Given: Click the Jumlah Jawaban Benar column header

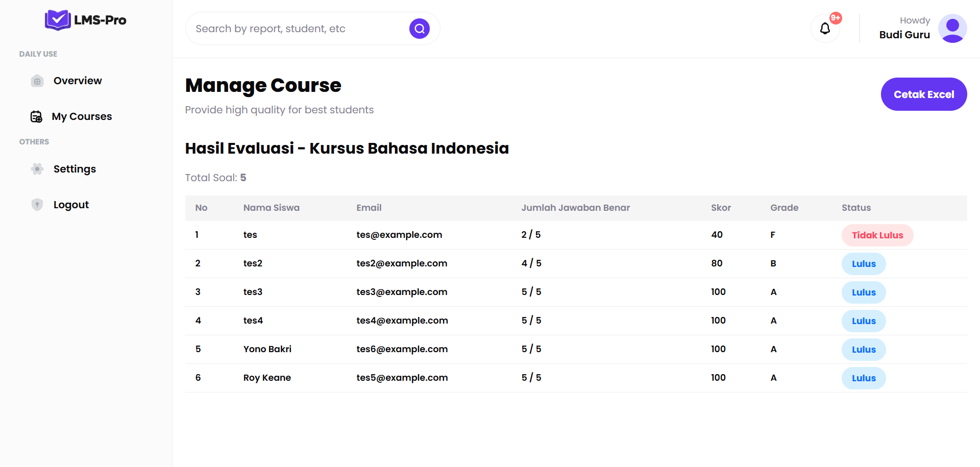Looking at the screenshot, I should pos(576,208).
